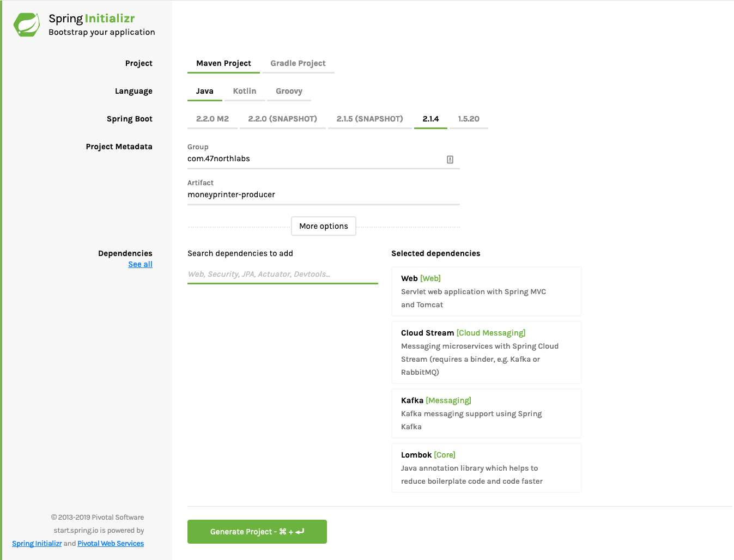Select Spring Boot 2.1.5 (SNAPSHOT)
This screenshot has height=560, width=734.
370,119
